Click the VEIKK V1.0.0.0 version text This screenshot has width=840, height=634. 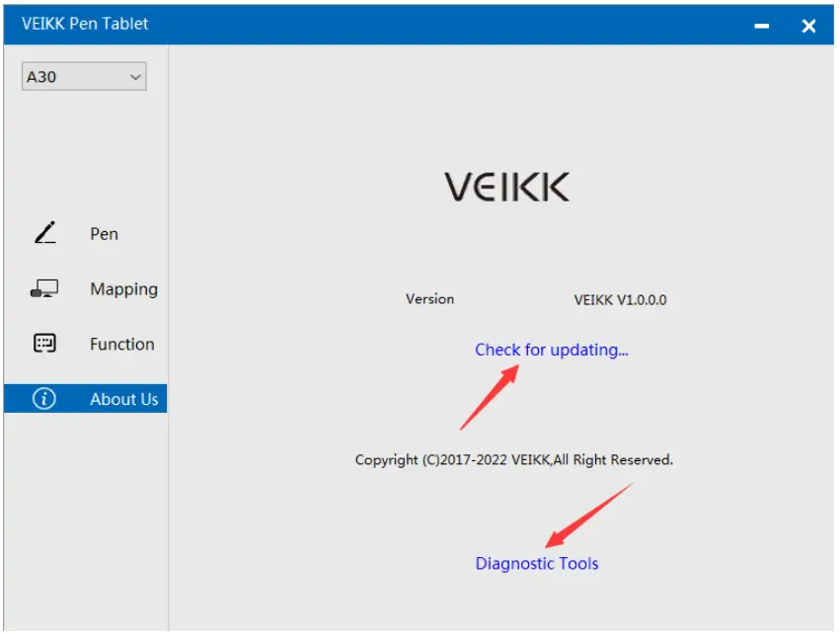coord(619,299)
